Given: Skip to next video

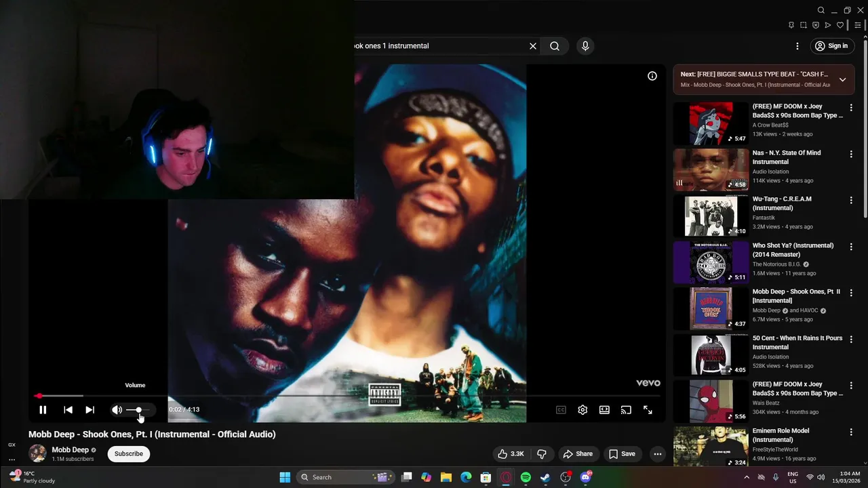Looking at the screenshot, I should [x=90, y=409].
